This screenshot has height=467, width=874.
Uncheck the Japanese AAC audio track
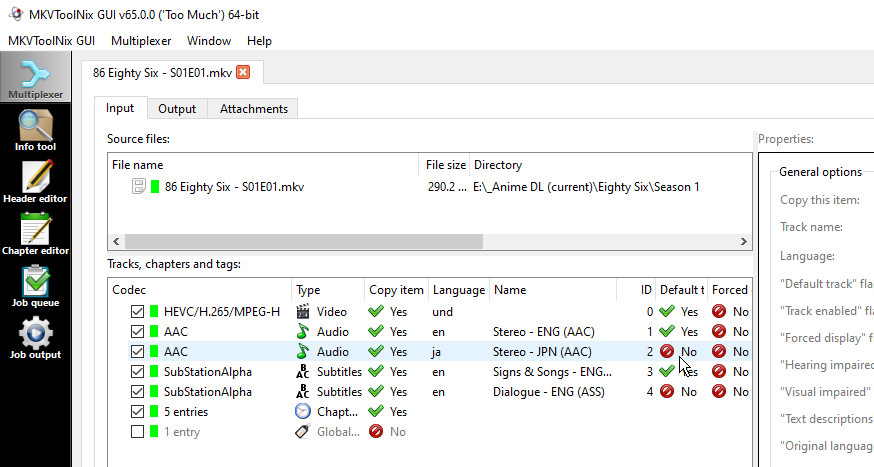point(137,352)
